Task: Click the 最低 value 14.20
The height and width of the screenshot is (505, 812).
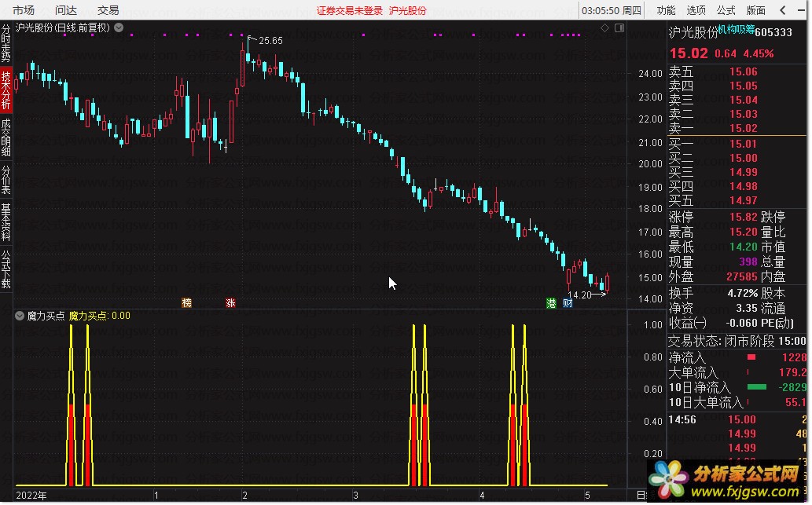Action: click(x=744, y=247)
